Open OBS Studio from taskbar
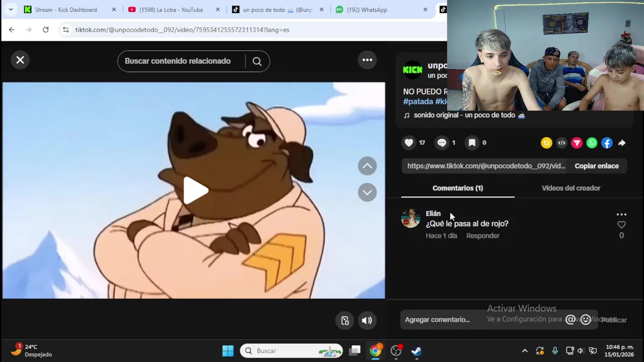This screenshot has height=362, width=644. 396,350
